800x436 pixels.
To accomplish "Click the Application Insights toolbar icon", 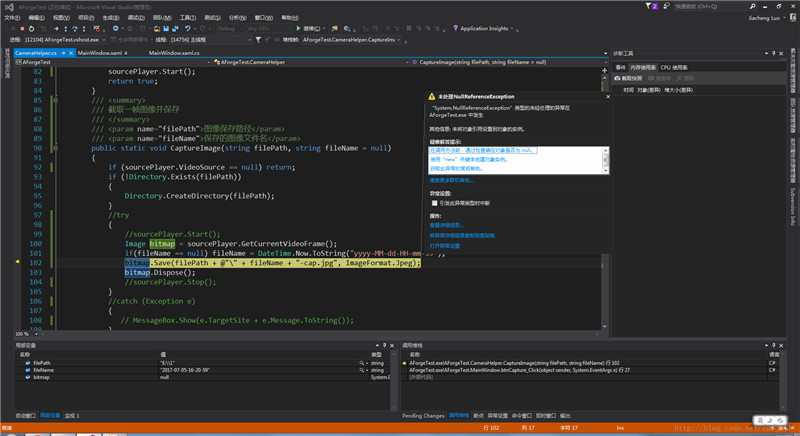I will click(458, 28).
